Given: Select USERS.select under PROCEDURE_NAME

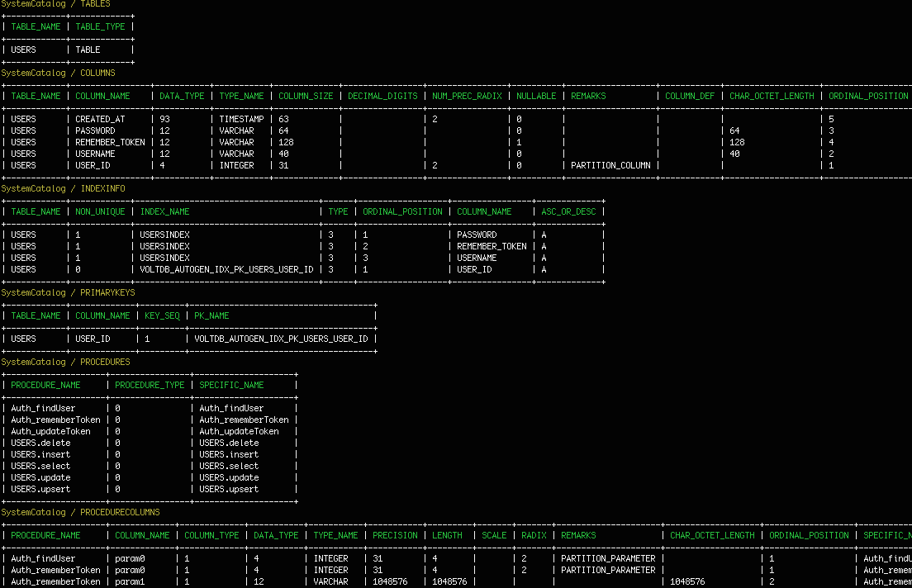Looking at the screenshot, I should coord(40,467).
